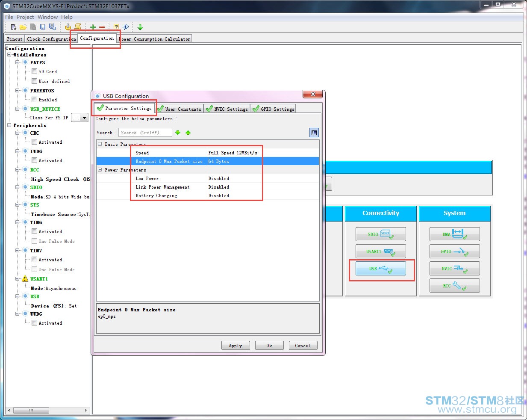
Task: Collapse the MiddleWares tree node
Action: [x=9, y=55]
